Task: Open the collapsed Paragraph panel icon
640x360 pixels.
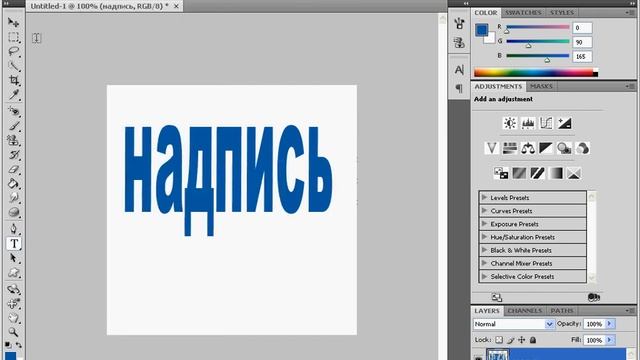Action: pos(459,88)
